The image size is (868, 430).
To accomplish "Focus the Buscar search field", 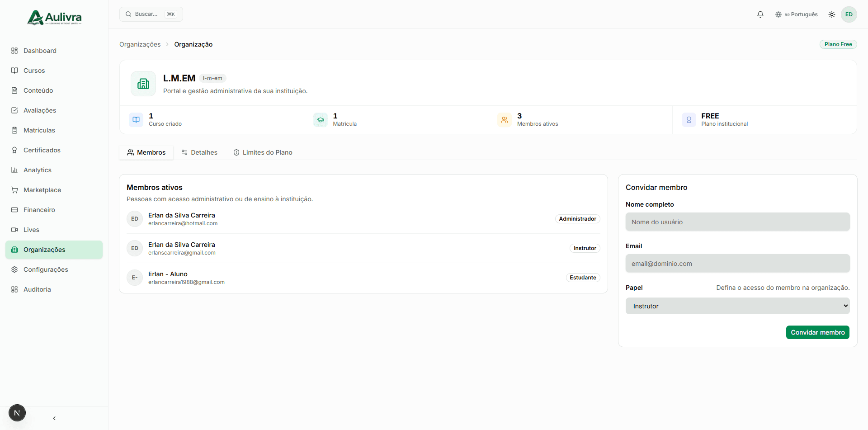I will click(151, 14).
